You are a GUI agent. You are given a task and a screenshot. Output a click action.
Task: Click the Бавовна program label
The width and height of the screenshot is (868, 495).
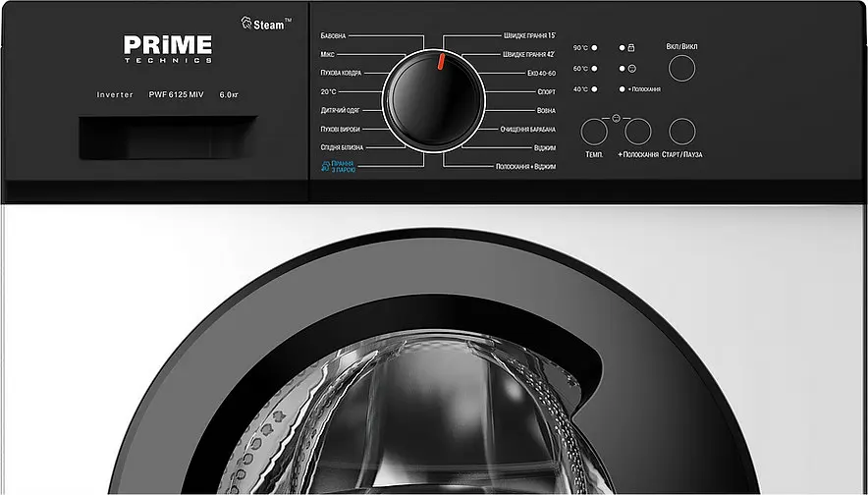click(x=333, y=36)
